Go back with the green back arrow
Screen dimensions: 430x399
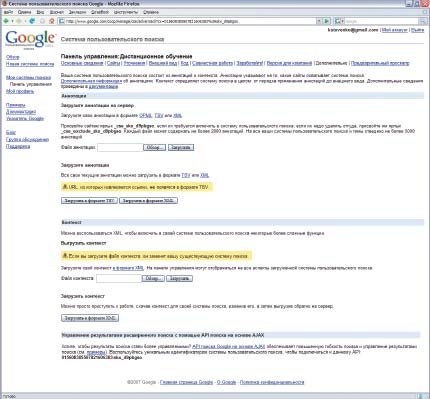click(x=6, y=21)
